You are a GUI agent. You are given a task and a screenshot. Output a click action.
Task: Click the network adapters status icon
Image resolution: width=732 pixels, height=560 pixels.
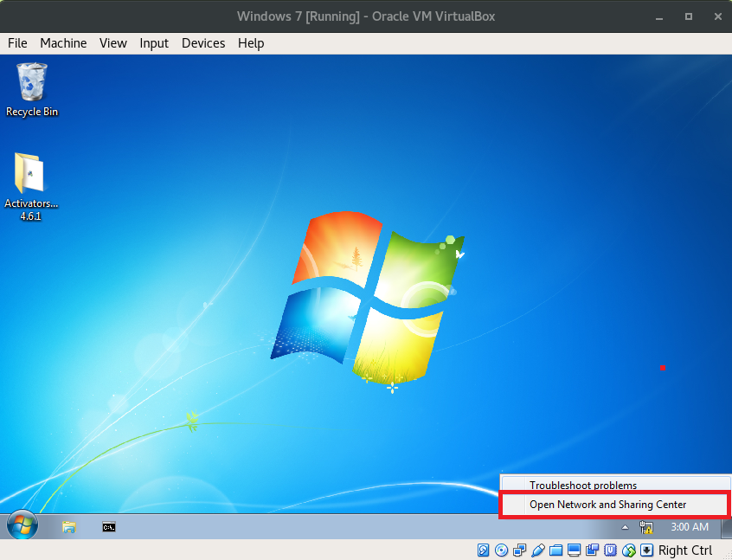tap(520, 550)
